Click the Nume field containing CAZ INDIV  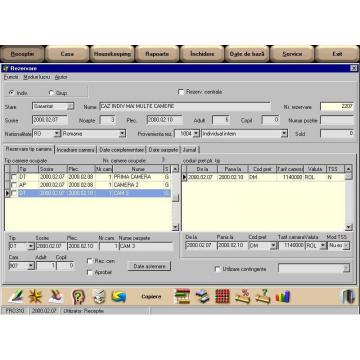(x=185, y=106)
